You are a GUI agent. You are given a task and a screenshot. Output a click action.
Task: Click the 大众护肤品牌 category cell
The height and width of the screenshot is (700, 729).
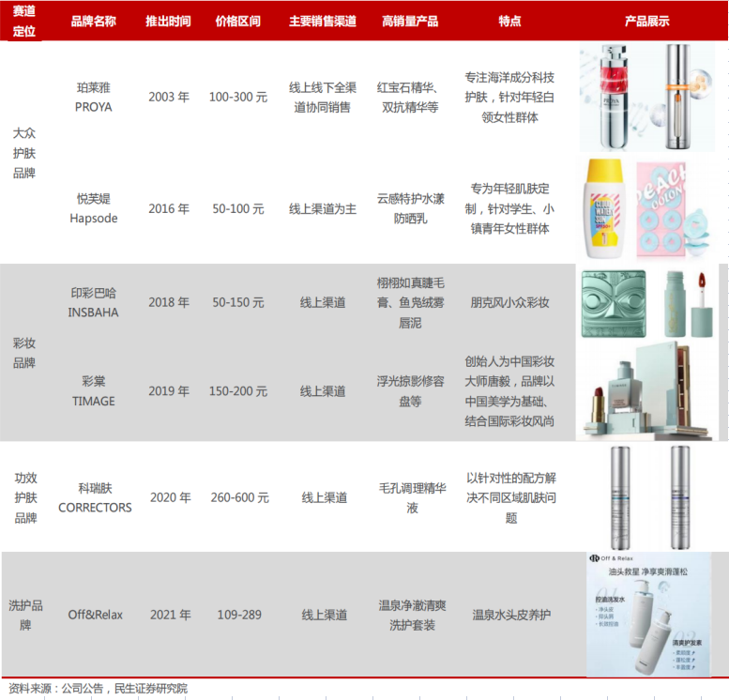[24, 153]
